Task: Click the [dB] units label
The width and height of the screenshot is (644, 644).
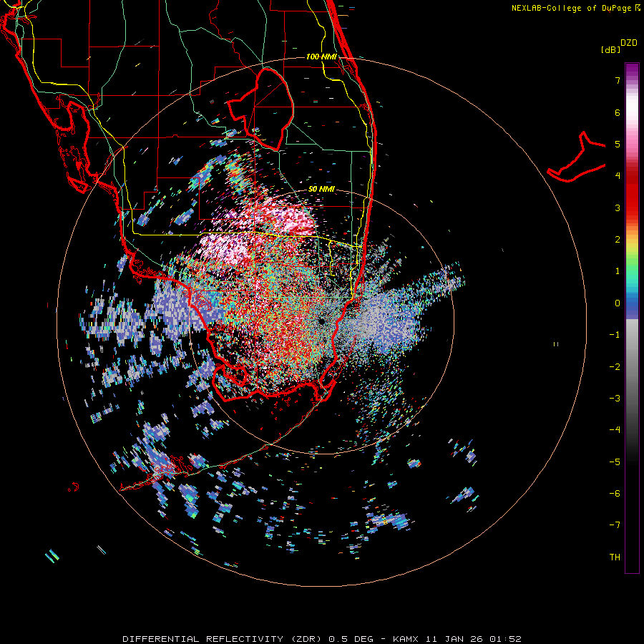Action: pos(610,49)
